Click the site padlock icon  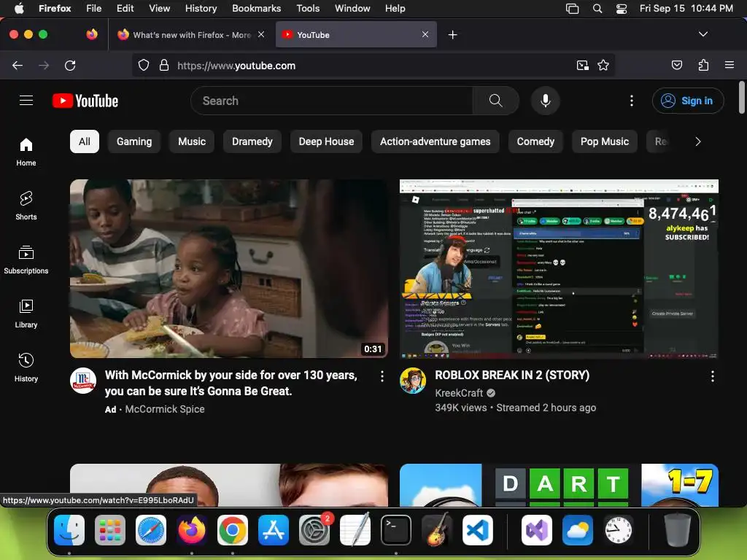tap(164, 65)
